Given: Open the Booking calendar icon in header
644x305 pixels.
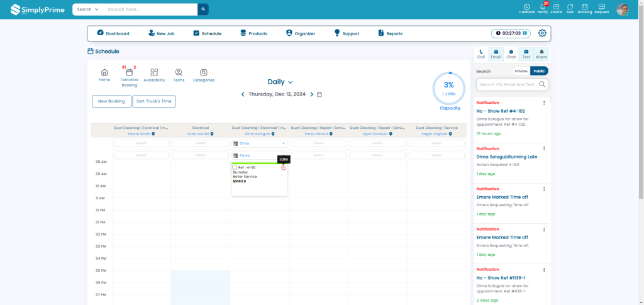Looking at the screenshot, I should [584, 9].
